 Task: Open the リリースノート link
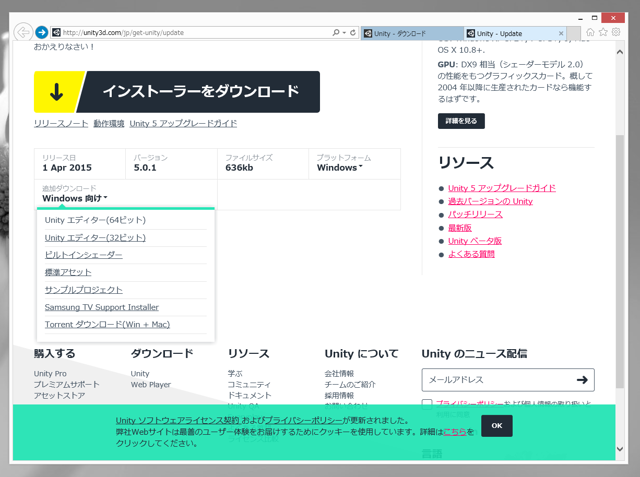[61, 124]
